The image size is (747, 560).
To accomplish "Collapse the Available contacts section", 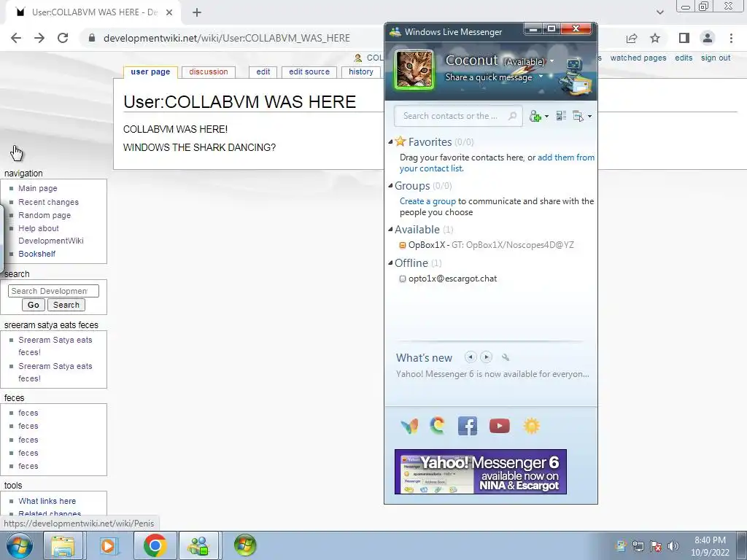I will (391, 230).
